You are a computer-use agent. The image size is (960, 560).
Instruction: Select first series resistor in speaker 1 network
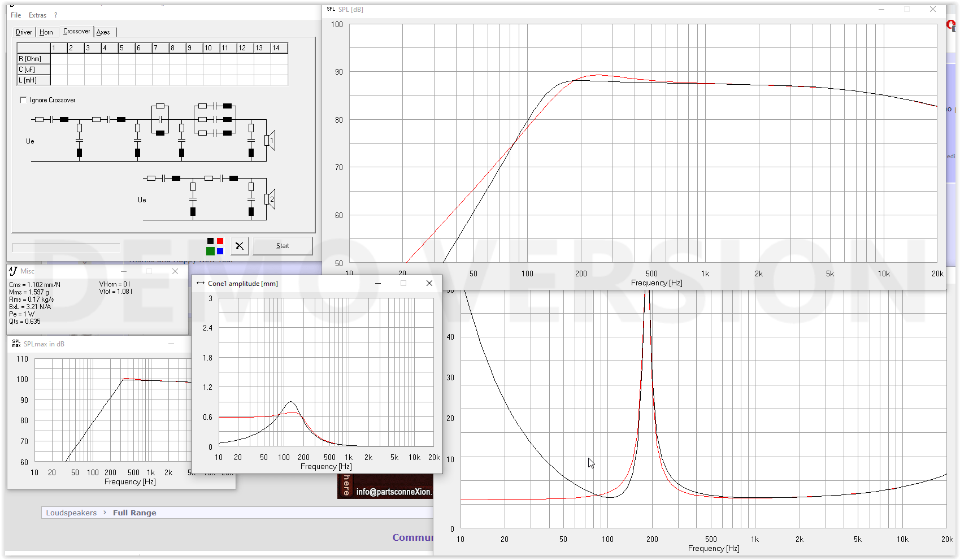39,119
